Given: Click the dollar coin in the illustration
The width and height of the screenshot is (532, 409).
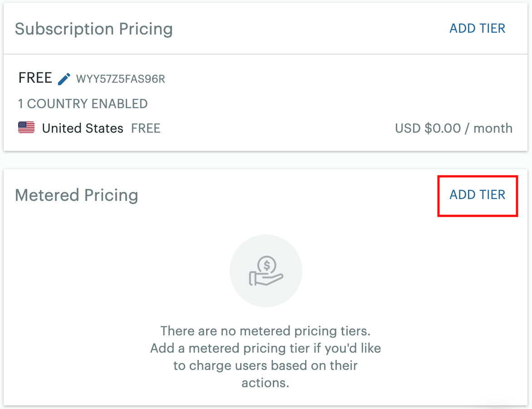Looking at the screenshot, I should pos(267,265).
